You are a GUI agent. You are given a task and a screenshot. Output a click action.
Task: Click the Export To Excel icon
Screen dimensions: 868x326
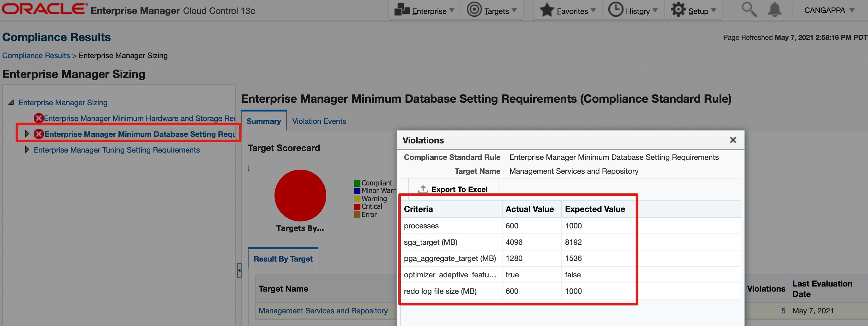tap(423, 189)
